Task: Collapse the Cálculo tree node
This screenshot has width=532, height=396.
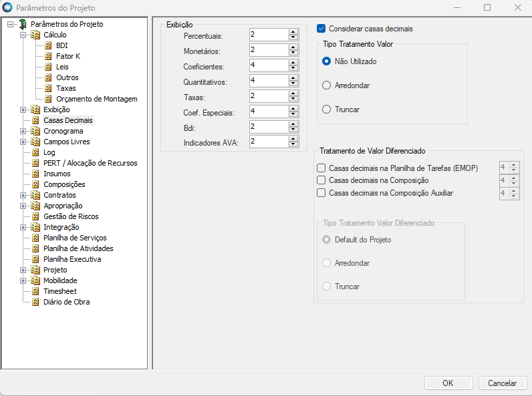Action: tap(23, 35)
